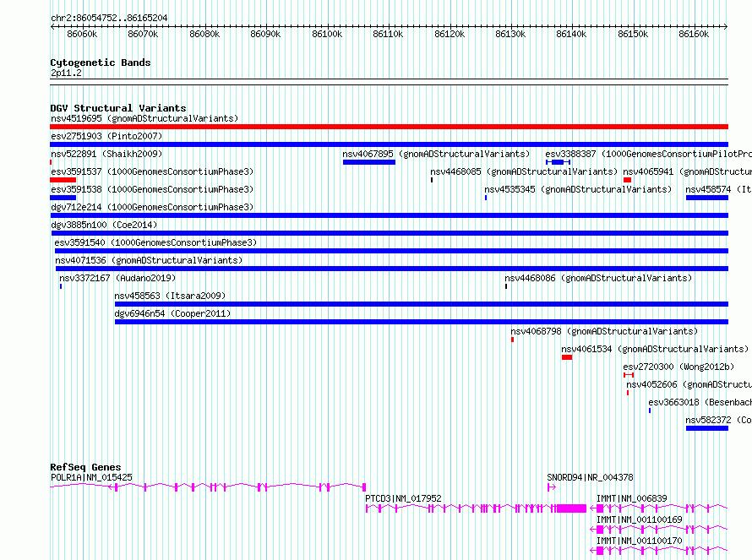Click the 86060k ruler tick label

tap(82, 34)
